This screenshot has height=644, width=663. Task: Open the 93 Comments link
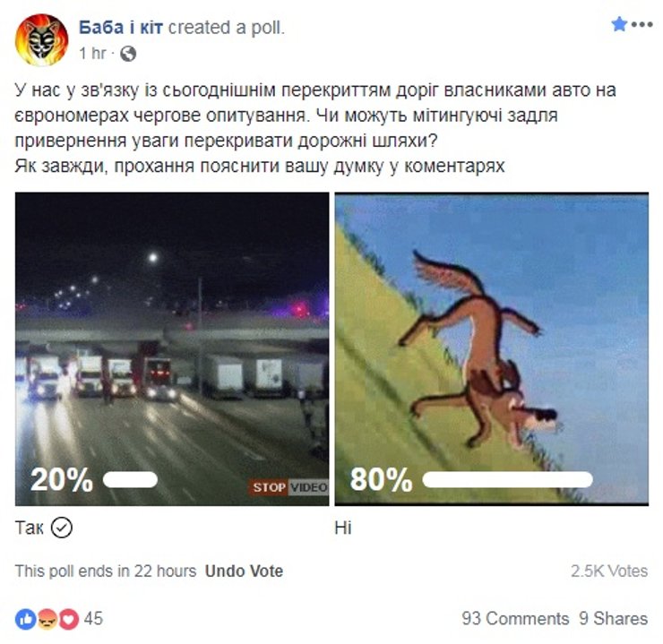pyautogui.click(x=515, y=619)
